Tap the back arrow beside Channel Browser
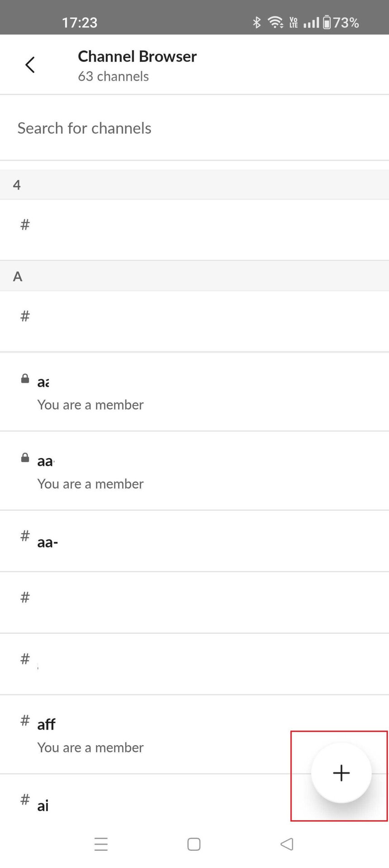 coord(30,65)
